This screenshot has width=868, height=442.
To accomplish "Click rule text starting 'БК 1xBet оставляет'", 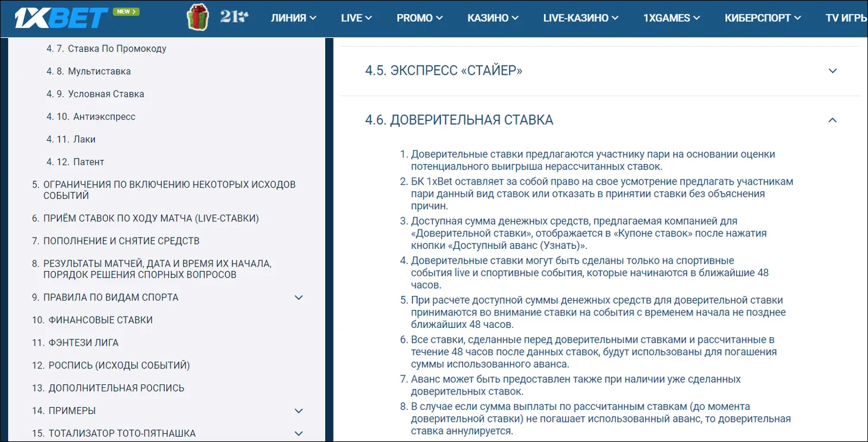I will point(602,194).
